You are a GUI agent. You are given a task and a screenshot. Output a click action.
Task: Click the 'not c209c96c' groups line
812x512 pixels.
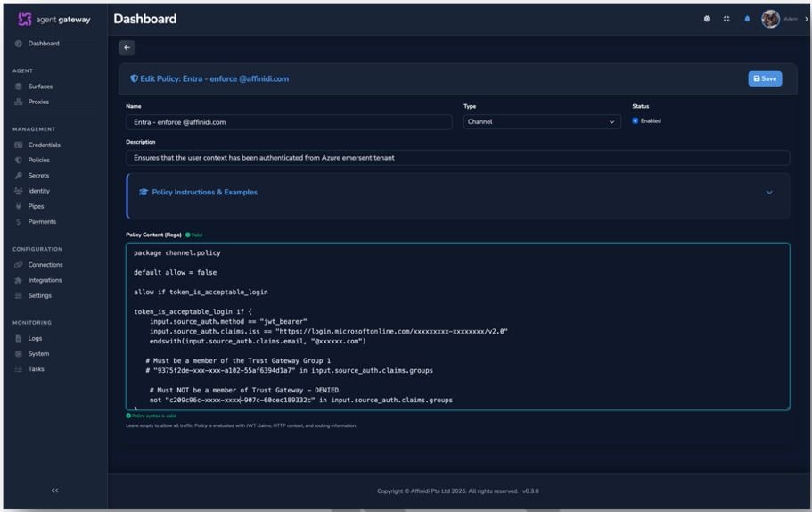click(301, 401)
